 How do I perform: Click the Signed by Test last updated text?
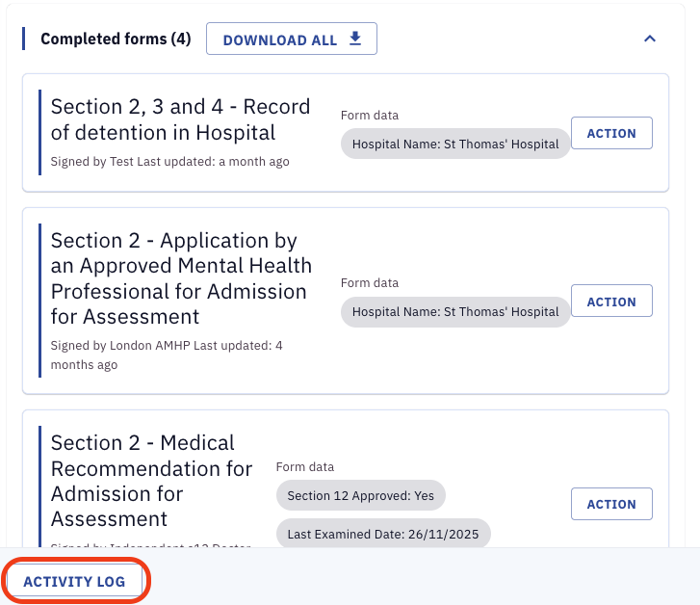coord(169,162)
